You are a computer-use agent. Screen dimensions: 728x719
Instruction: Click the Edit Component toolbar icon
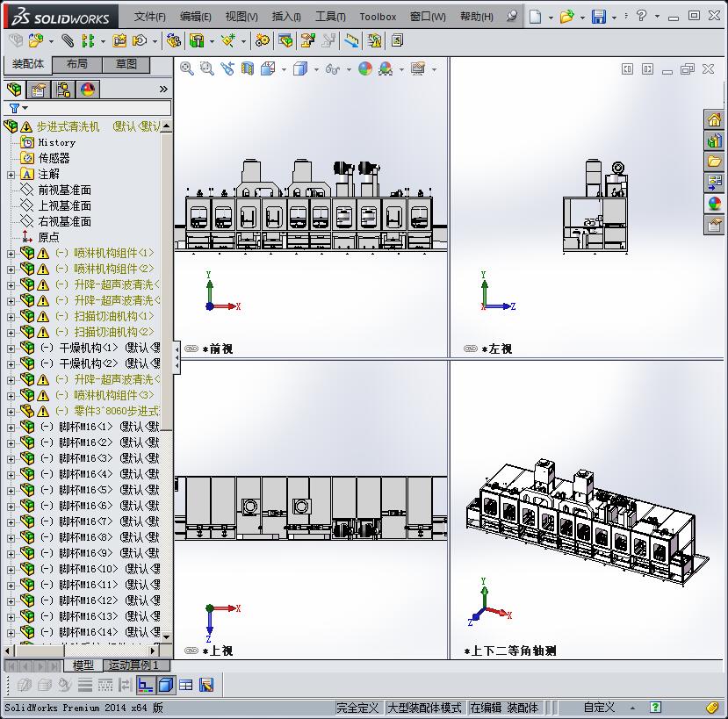15,40
